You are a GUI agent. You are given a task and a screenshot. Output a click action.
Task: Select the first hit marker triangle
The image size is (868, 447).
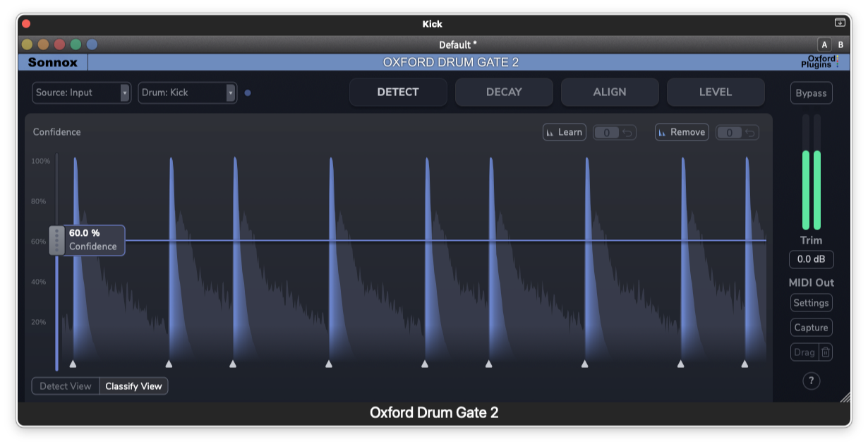pos(73,364)
